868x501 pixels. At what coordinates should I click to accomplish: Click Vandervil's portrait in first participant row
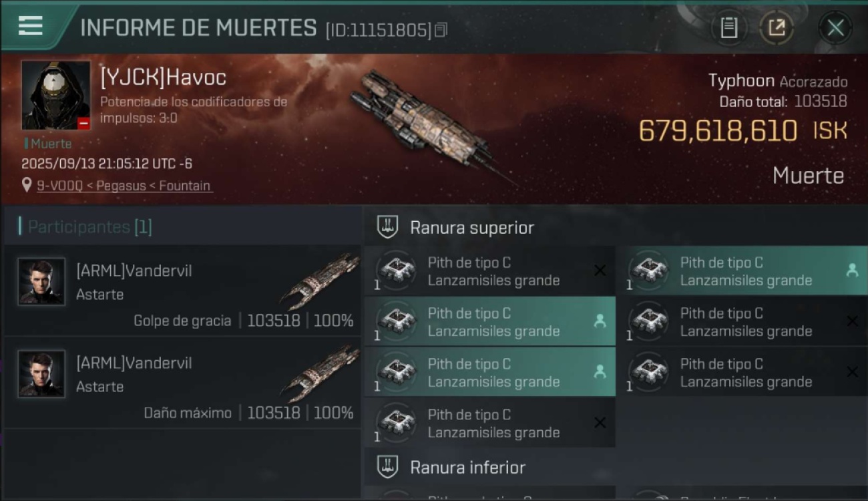pos(41,281)
